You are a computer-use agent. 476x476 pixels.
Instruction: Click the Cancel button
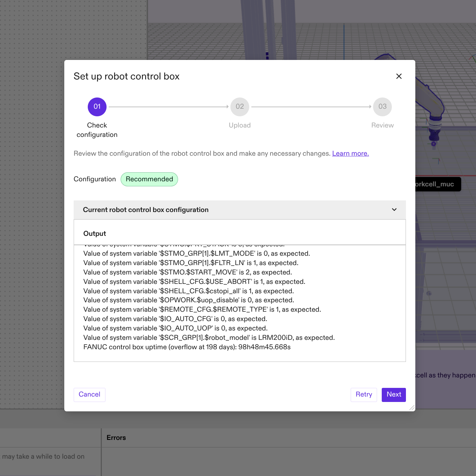tap(89, 395)
